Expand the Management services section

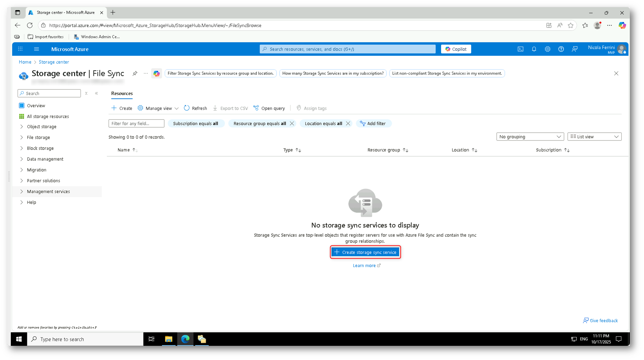click(22, 191)
